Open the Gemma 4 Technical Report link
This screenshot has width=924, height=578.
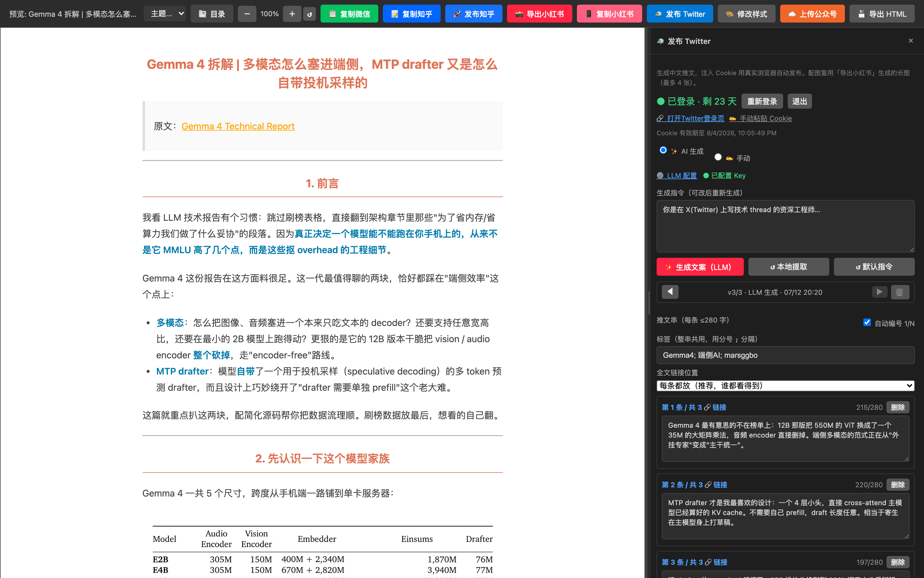(x=238, y=127)
